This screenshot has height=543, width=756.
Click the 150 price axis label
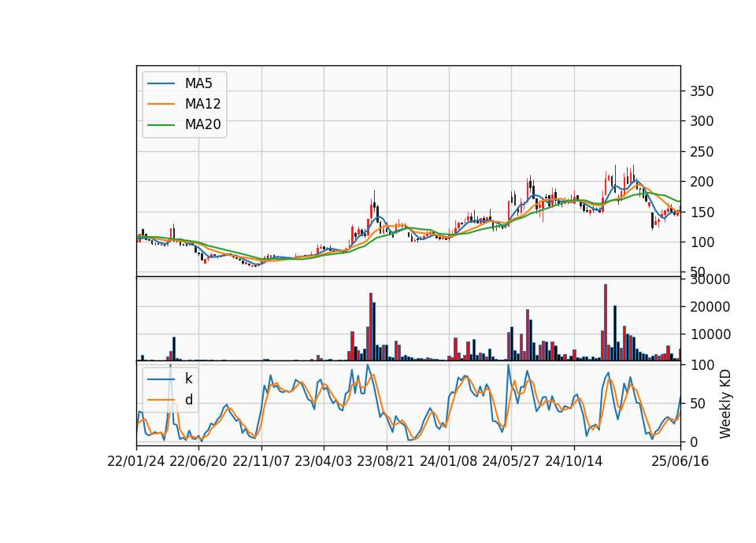702,212
